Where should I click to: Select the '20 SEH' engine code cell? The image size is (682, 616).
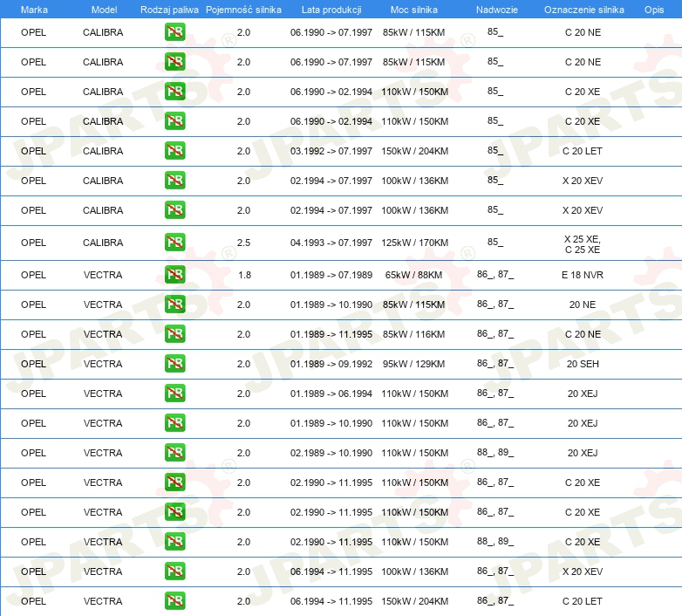pos(583,364)
